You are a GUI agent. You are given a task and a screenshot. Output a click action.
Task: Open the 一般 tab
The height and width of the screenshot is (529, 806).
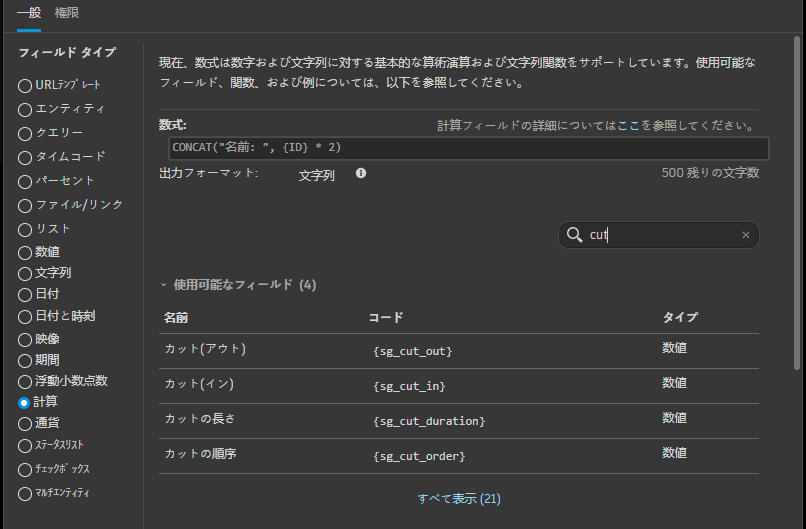click(x=28, y=13)
